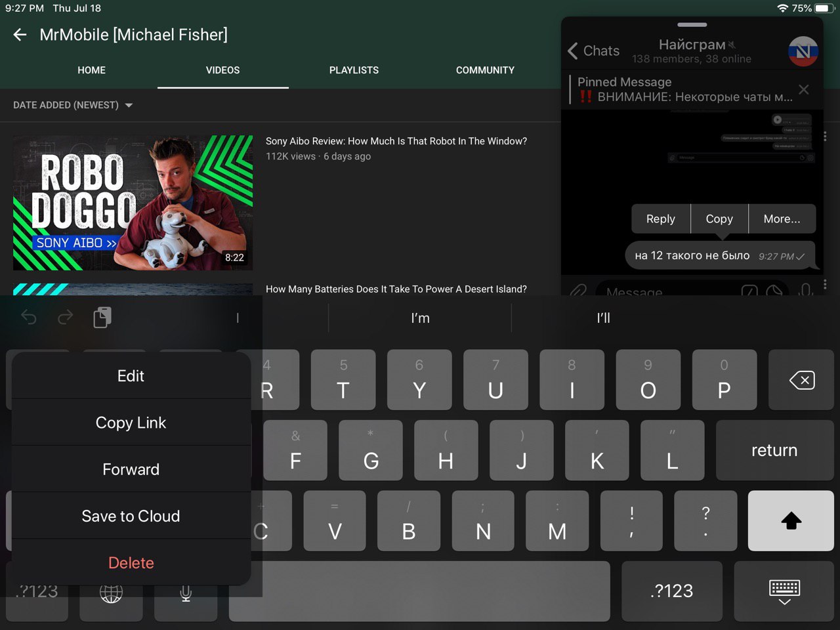Image resolution: width=840 pixels, height=630 pixels.
Task: Go to the COMMUNITY tab
Action: tap(485, 70)
